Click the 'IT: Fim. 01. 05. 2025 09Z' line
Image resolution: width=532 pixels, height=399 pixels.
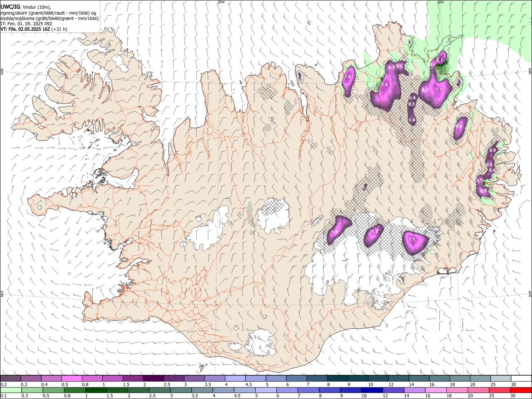(27, 24)
